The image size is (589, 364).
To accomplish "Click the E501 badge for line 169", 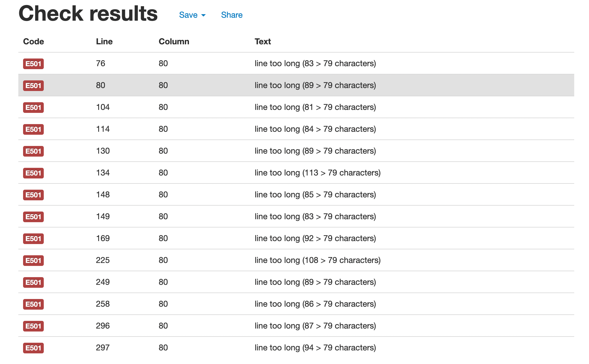I will [33, 239].
